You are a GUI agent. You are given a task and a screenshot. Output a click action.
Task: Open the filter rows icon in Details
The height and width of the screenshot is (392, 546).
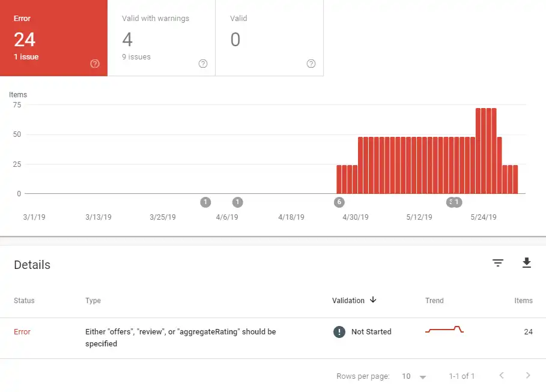coord(497,263)
